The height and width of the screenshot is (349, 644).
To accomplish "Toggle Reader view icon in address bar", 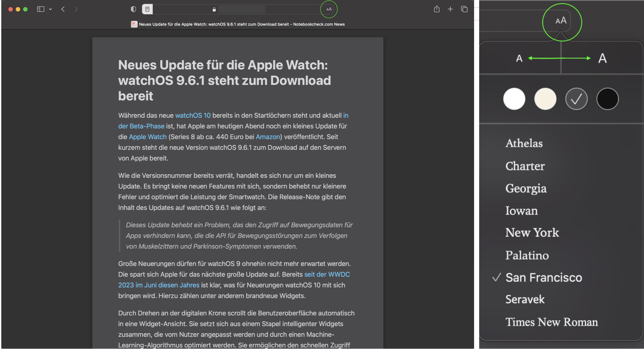I will click(147, 9).
